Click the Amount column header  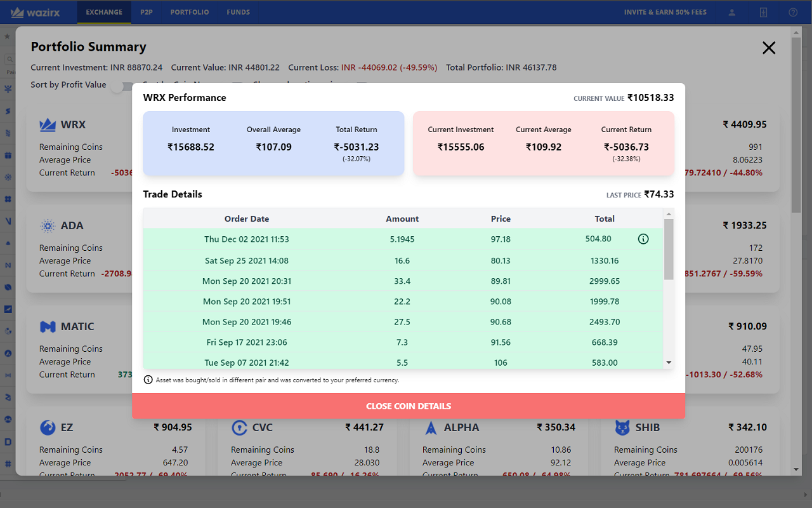(x=402, y=218)
